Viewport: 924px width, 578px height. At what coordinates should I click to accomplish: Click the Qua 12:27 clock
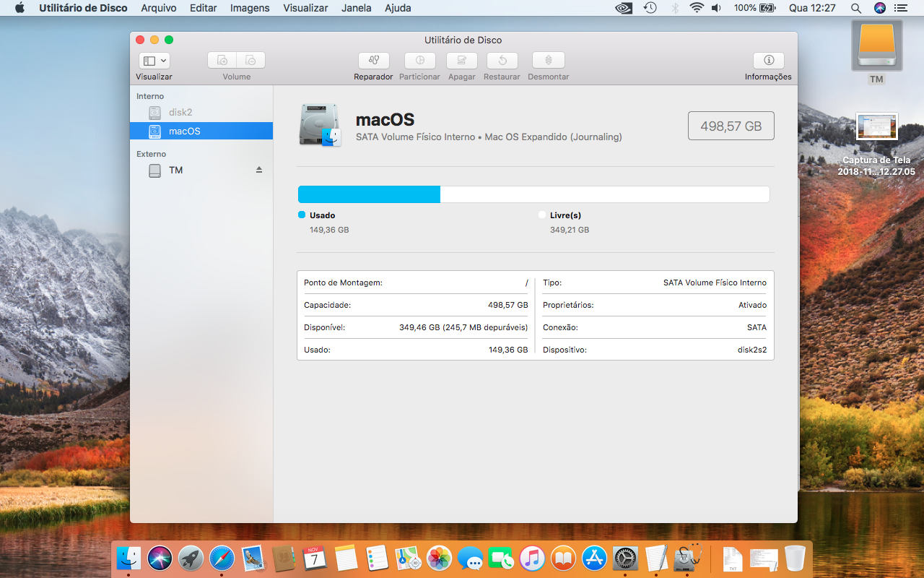point(812,8)
